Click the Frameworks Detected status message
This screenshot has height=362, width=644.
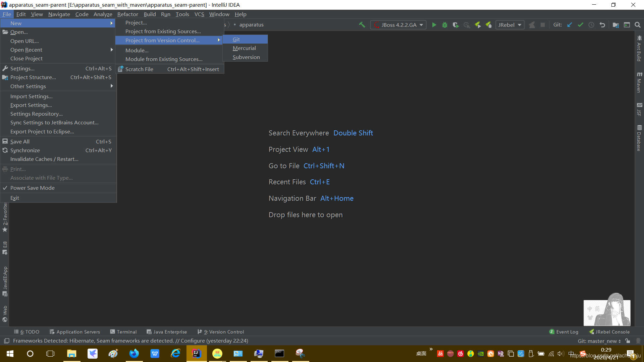pos(130,341)
